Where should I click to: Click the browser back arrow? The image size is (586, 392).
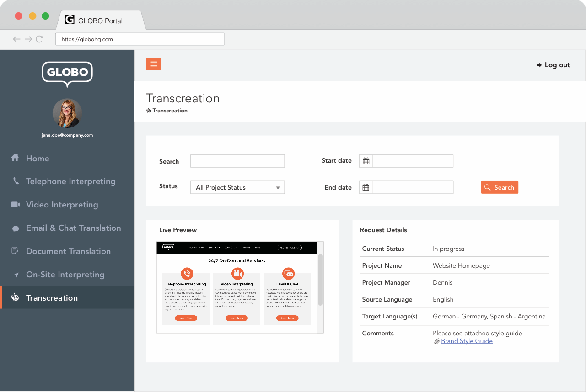16,39
